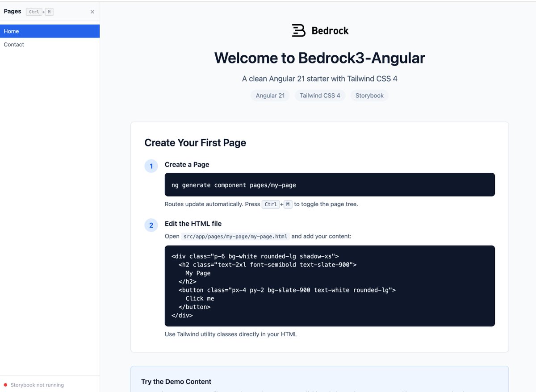The height and width of the screenshot is (392, 536).
Task: Click the 'Edit the HTML file' step title
Action: click(x=193, y=223)
